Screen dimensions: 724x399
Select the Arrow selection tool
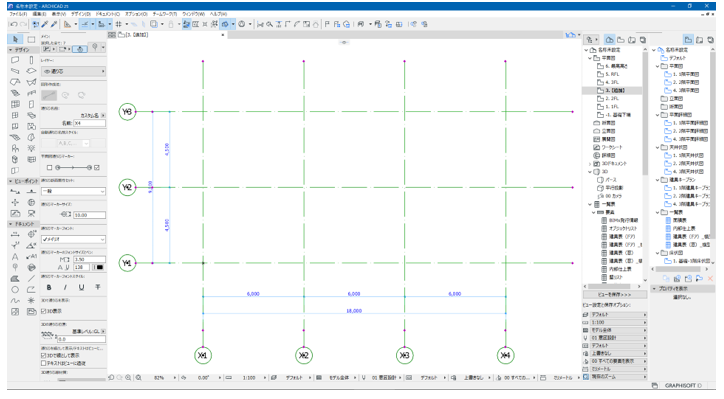(15, 39)
